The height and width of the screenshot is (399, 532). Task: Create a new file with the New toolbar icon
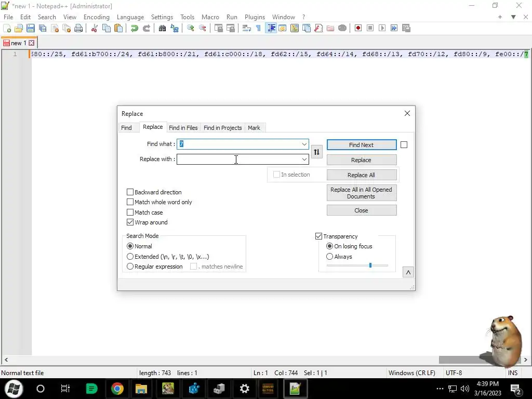7,28
